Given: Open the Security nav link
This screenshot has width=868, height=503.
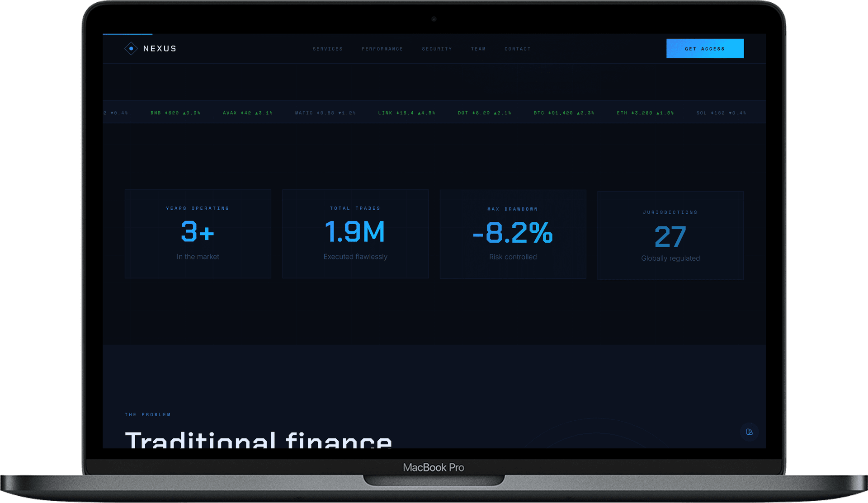Looking at the screenshot, I should (437, 49).
